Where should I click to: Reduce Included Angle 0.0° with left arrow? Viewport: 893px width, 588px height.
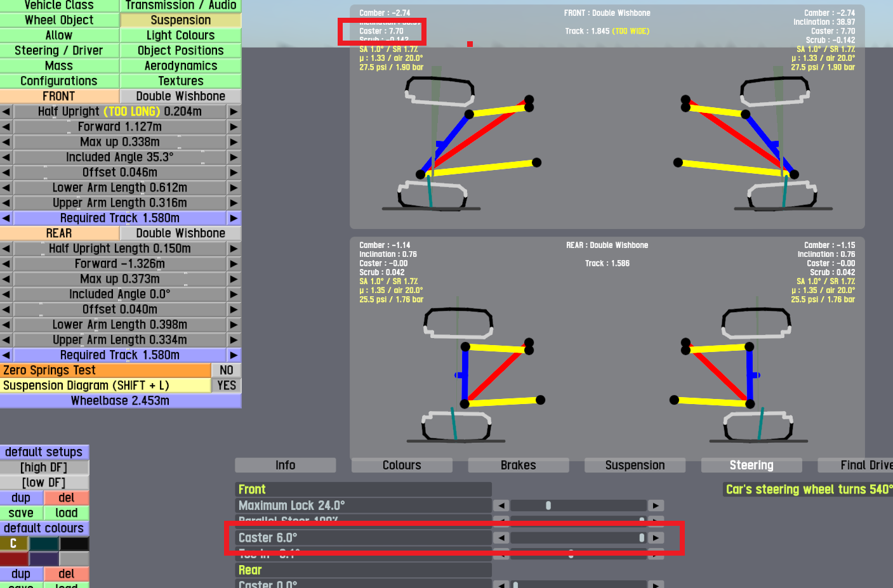pyautogui.click(x=6, y=294)
